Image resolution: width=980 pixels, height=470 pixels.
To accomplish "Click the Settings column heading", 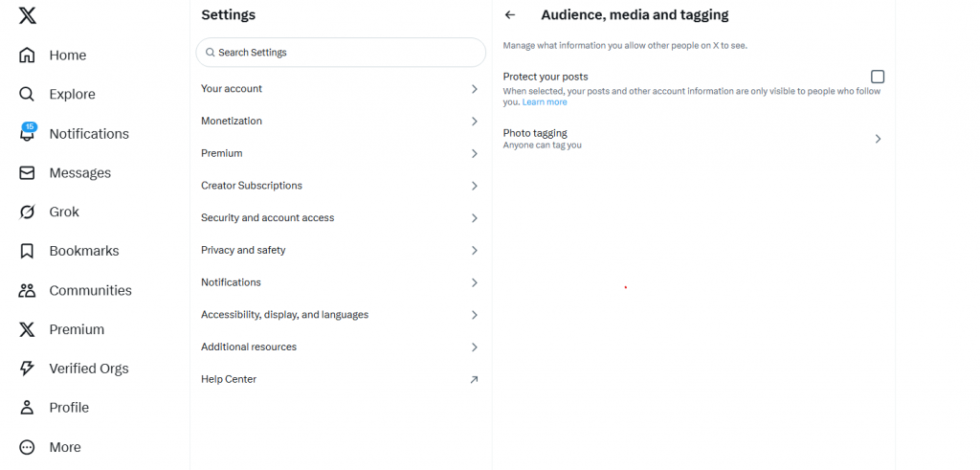I will pos(228,15).
